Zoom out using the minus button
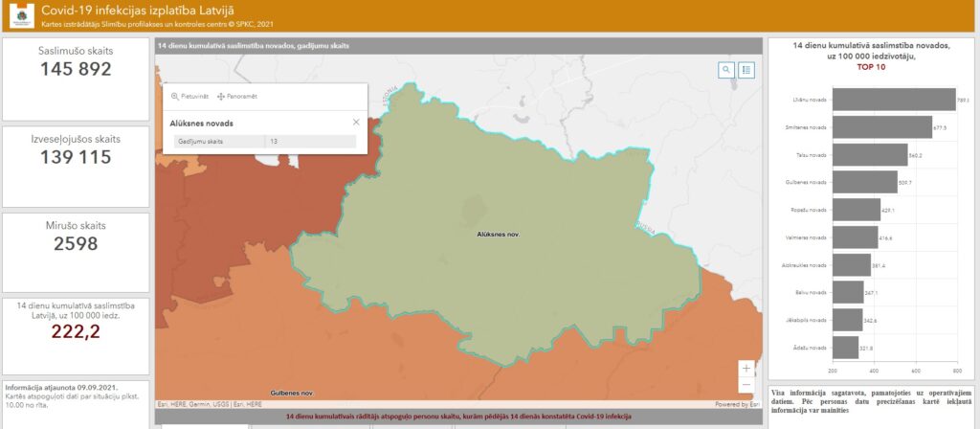 [x=746, y=385]
